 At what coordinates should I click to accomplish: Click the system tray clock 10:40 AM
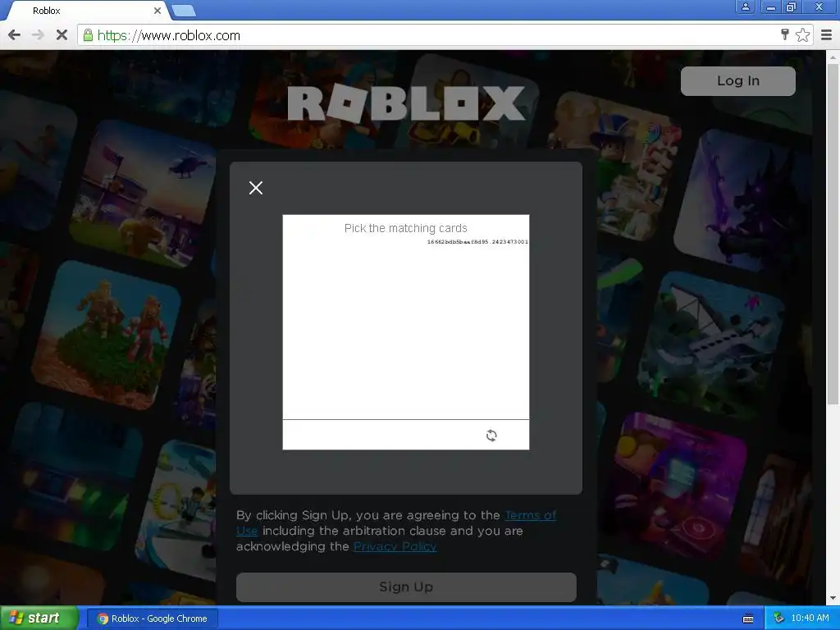point(810,619)
